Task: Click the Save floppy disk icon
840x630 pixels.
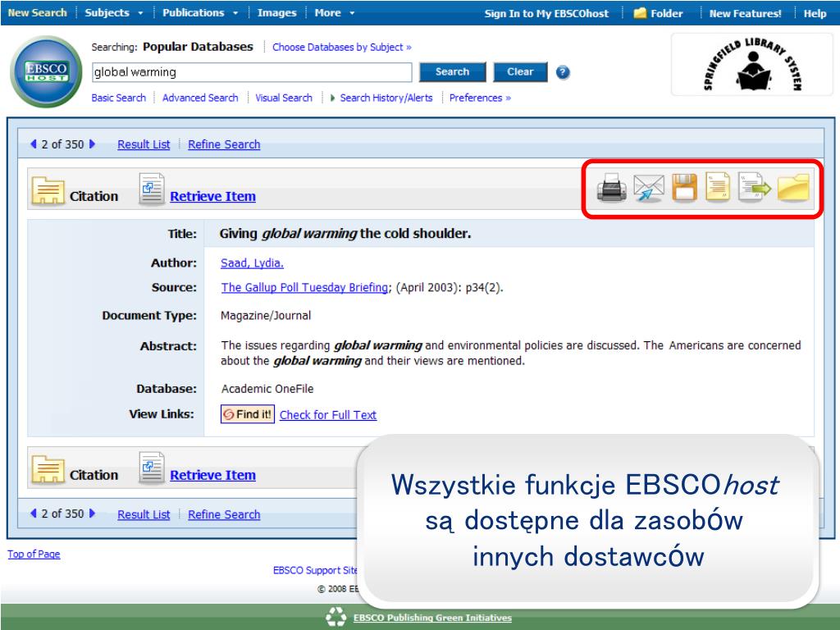Action: 685,188
